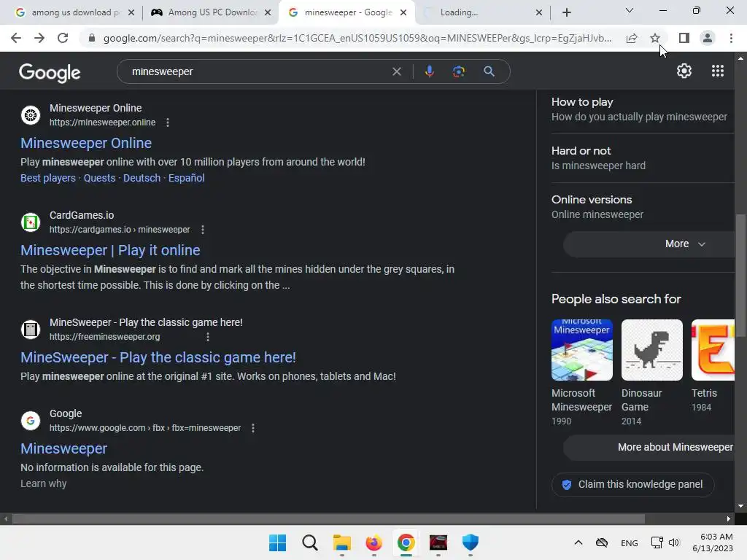Viewport: 747px width, 560px height.
Task: Open share this page icon
Action: (632, 38)
